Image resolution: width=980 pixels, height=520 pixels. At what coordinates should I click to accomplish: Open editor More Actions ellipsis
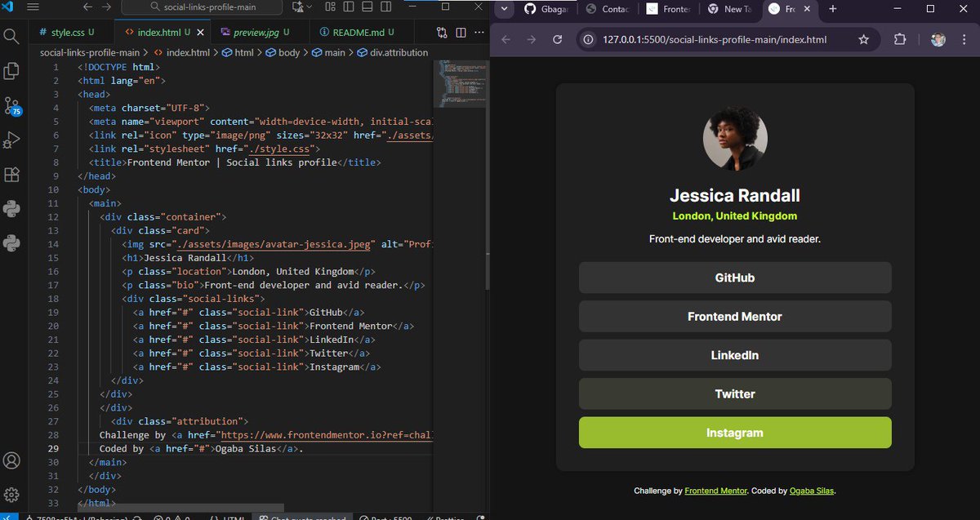pyautogui.click(x=480, y=33)
